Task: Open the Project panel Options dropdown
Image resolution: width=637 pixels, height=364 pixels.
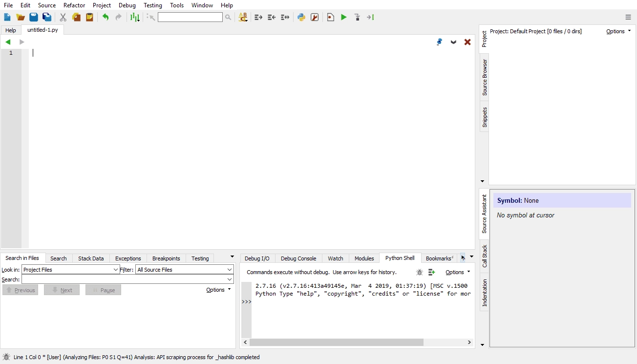Action: (x=618, y=31)
